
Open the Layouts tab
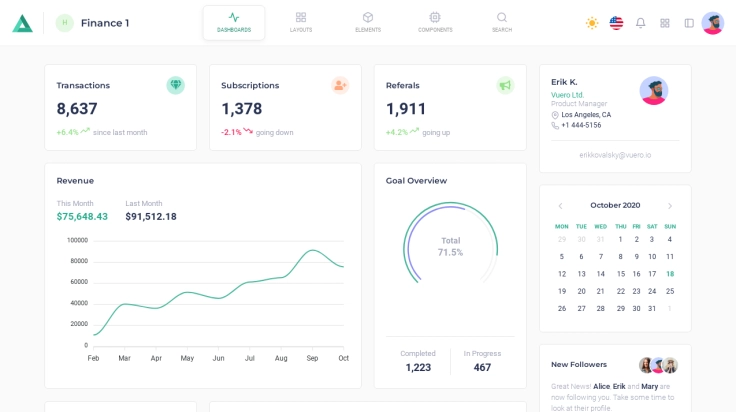(301, 22)
